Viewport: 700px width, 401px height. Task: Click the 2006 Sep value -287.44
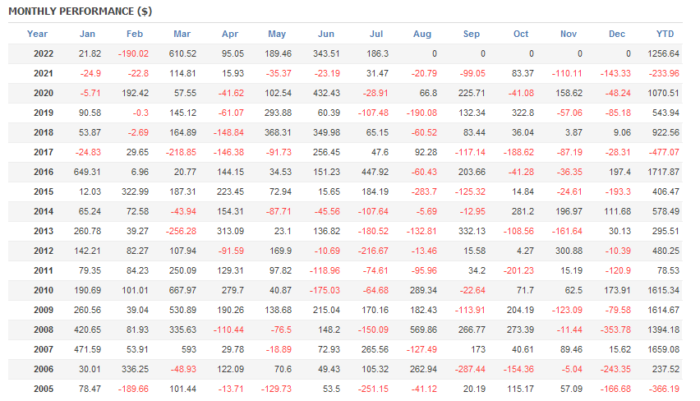[470, 369]
